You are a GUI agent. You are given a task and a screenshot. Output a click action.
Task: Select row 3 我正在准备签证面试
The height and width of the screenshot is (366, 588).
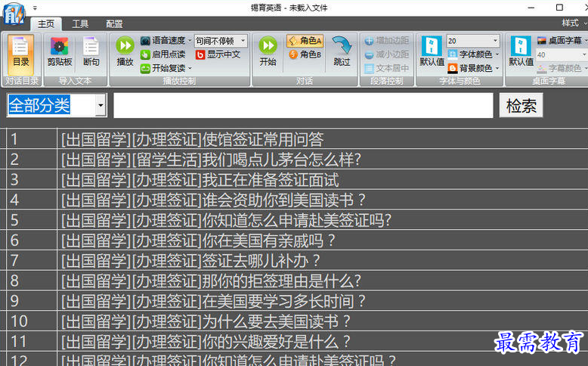coord(294,180)
